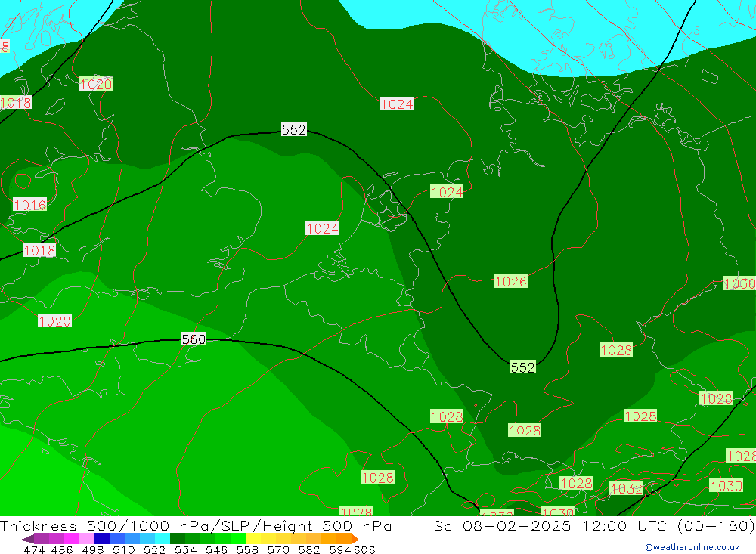Click the darkest green legend swatch
Image resolution: width=756 pixels, height=554 pixels.
coord(178,539)
